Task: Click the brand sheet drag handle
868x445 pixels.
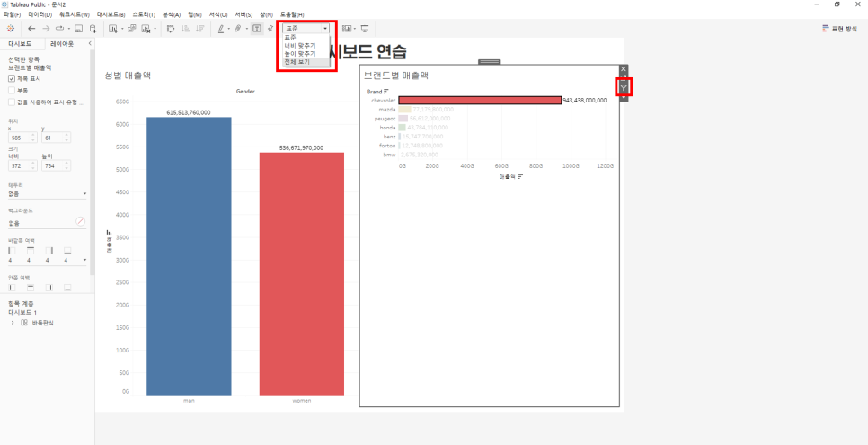Action: (x=490, y=62)
